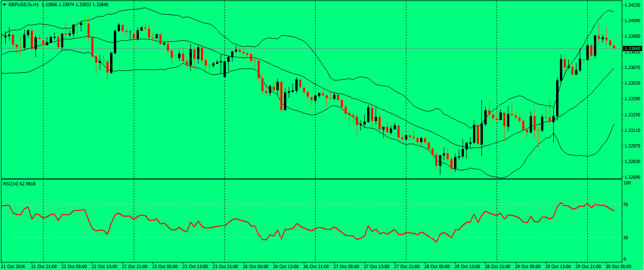644x270 pixels.
Task: Click the 23 Oct 05:00 time label
Action: coord(165,267)
